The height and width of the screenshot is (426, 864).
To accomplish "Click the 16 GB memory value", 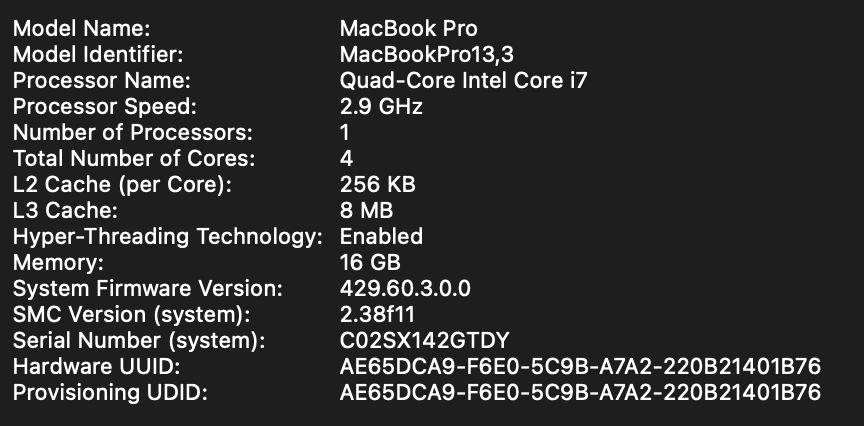I will coord(370,262).
